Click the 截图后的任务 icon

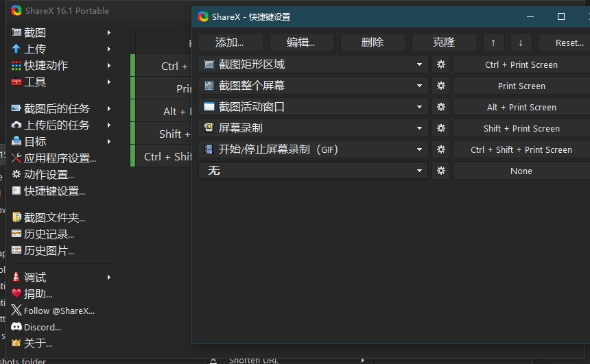point(16,108)
